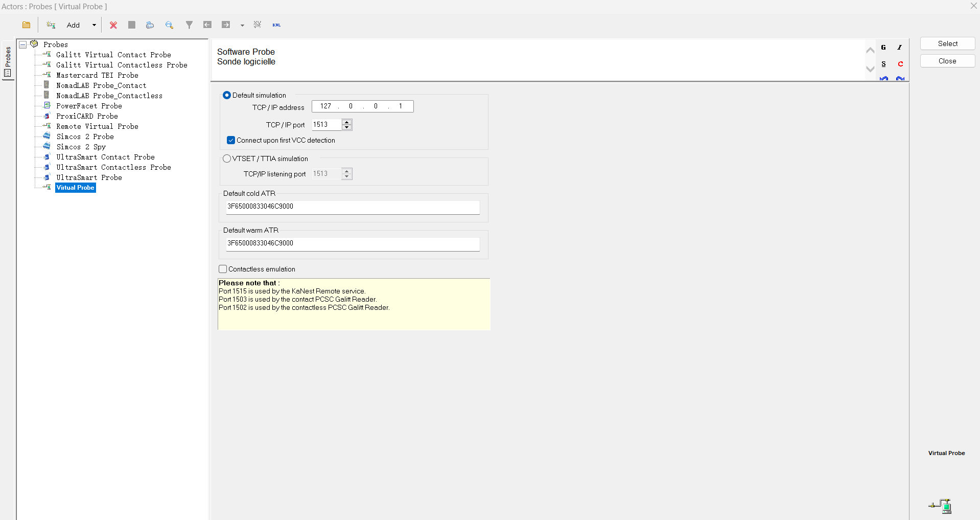Image resolution: width=980 pixels, height=520 pixels.
Task: Uncheck Connect upon first VCC detection
Action: pos(231,140)
